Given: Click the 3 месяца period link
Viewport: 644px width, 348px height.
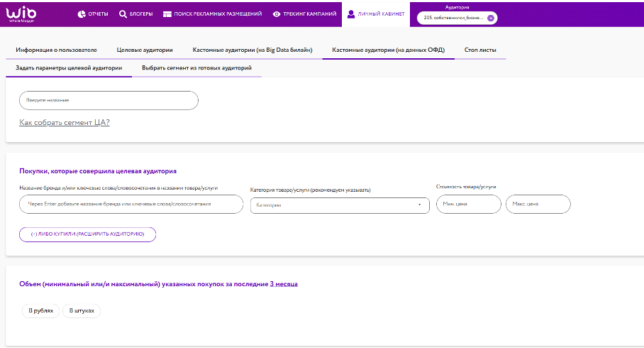Looking at the screenshot, I should point(284,284).
